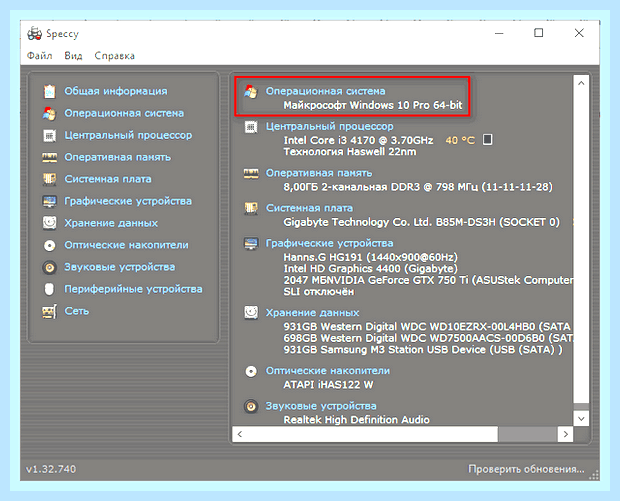Select Системная плата in sidebar
The height and width of the screenshot is (501, 620).
point(108,179)
